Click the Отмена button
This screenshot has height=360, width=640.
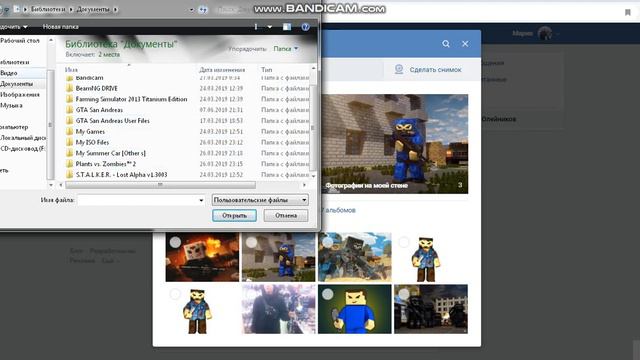tap(286, 216)
